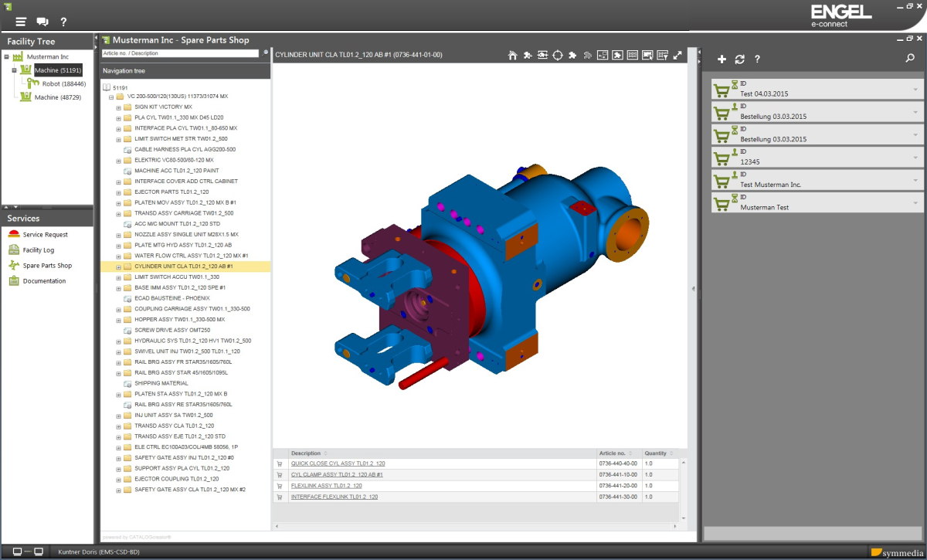Select Robot (188446) in Facility Tree

[63, 83]
